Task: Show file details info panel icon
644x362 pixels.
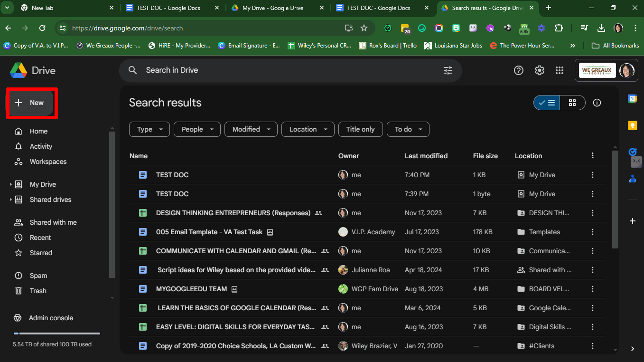Action: (597, 103)
